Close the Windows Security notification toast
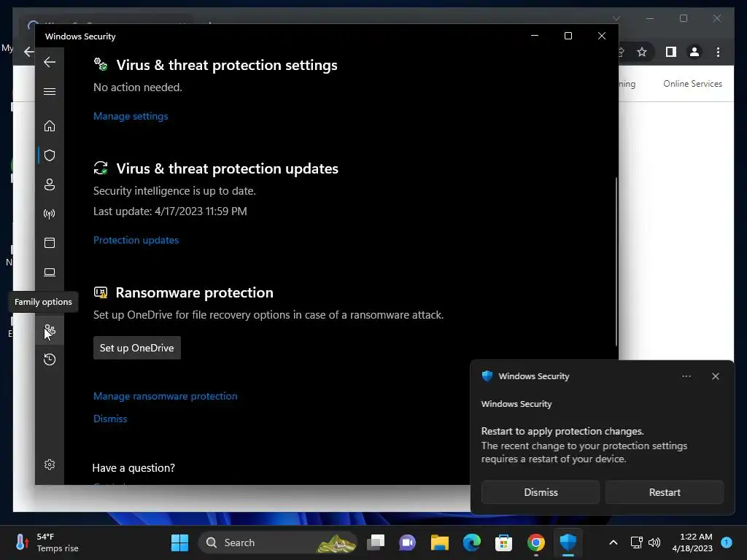Viewport: 747px width, 560px height. [x=715, y=376]
